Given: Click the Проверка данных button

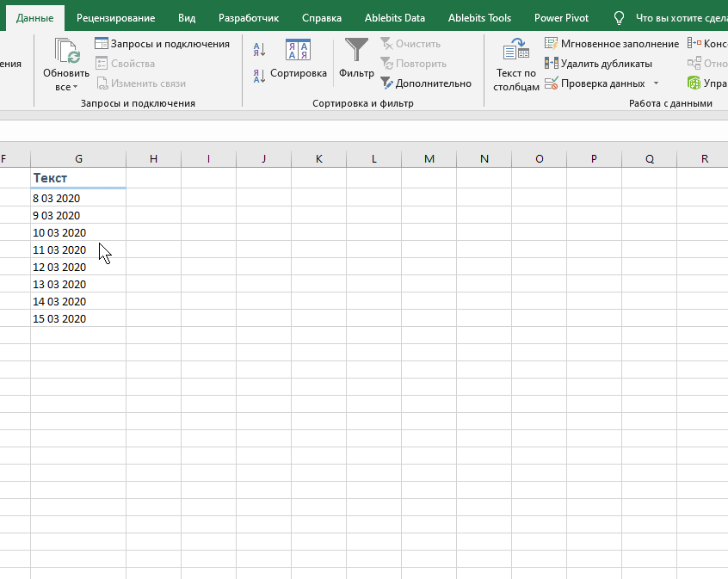Looking at the screenshot, I should [595, 83].
